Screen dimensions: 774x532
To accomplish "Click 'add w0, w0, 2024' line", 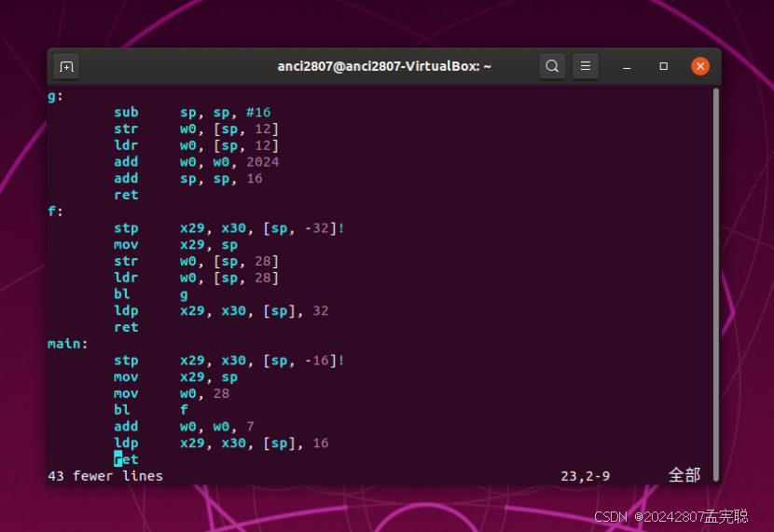I will point(196,162).
